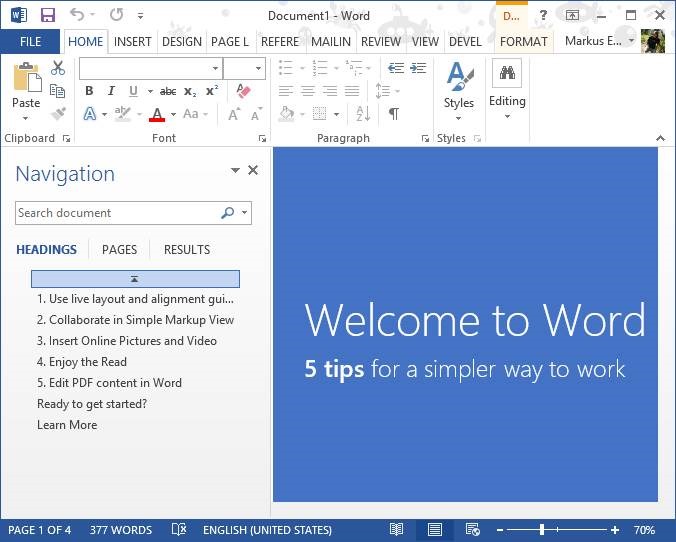Switch to PAGES tab in Navigation pane
The width and height of the screenshot is (676, 542).
(119, 250)
